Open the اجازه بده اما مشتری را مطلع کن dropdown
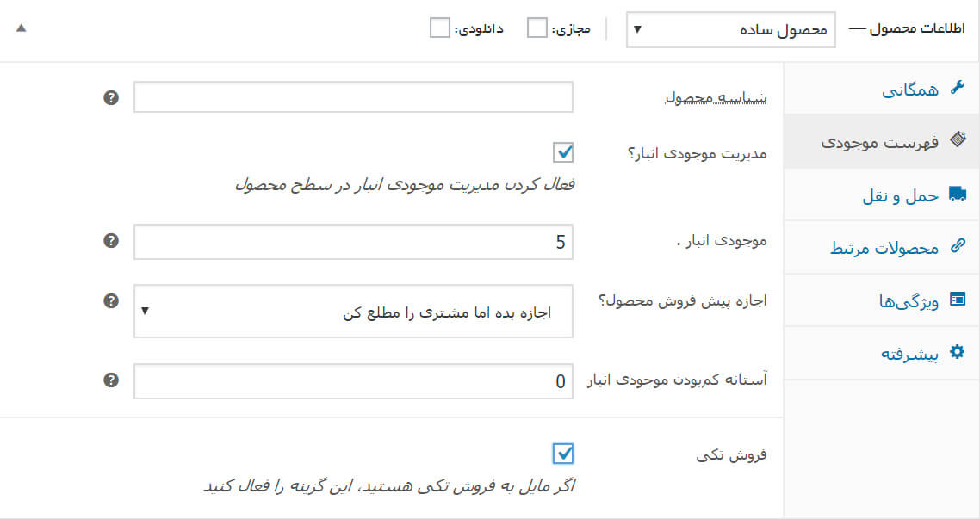This screenshot has height=519, width=980. [x=353, y=311]
